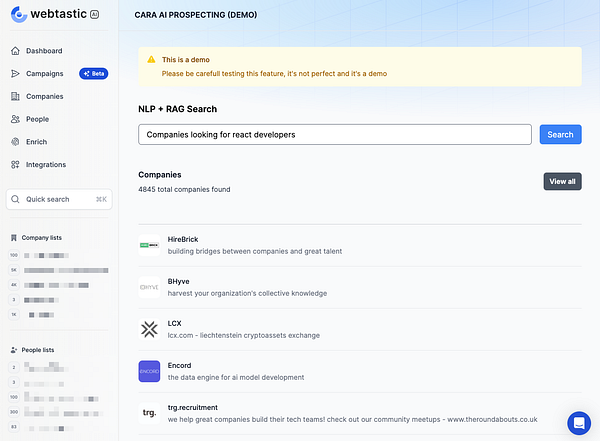Click the Encord company logo
The image size is (600, 441).
tap(149, 371)
